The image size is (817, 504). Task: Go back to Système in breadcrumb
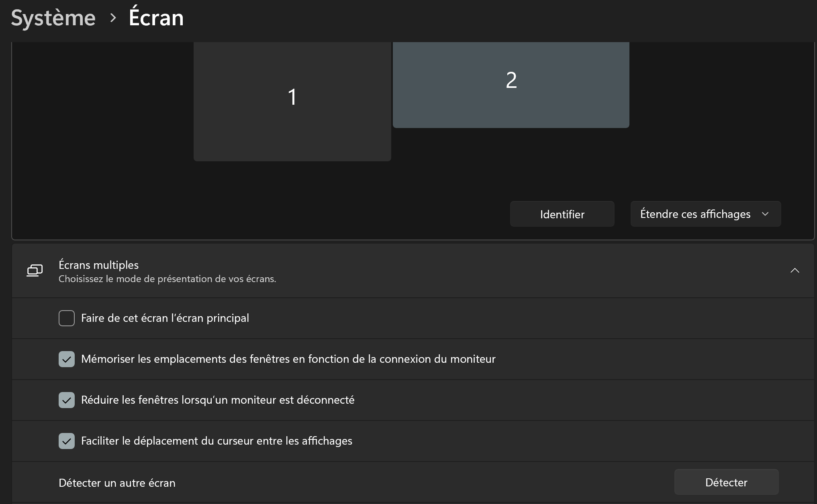53,18
